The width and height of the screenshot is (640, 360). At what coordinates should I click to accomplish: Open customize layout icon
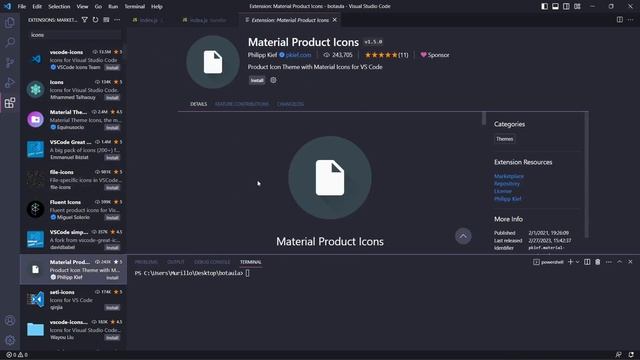click(x=577, y=6)
